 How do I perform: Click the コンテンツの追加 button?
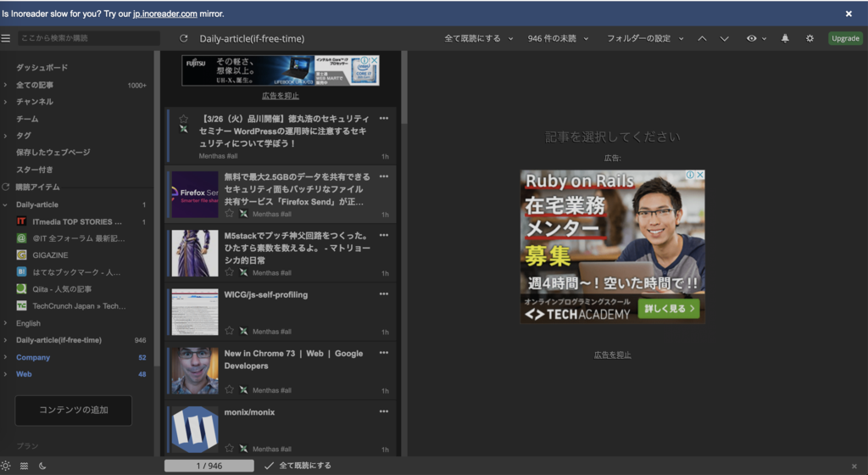tap(74, 411)
